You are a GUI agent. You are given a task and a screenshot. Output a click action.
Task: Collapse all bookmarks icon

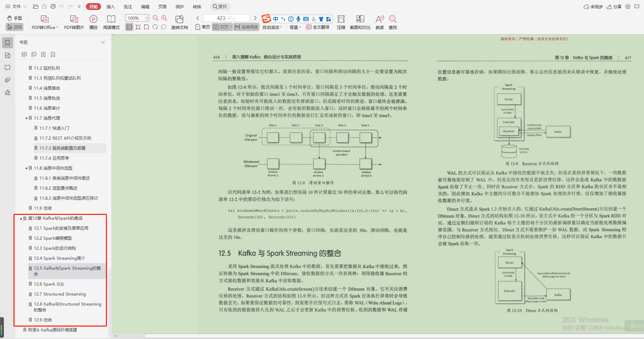point(34,54)
